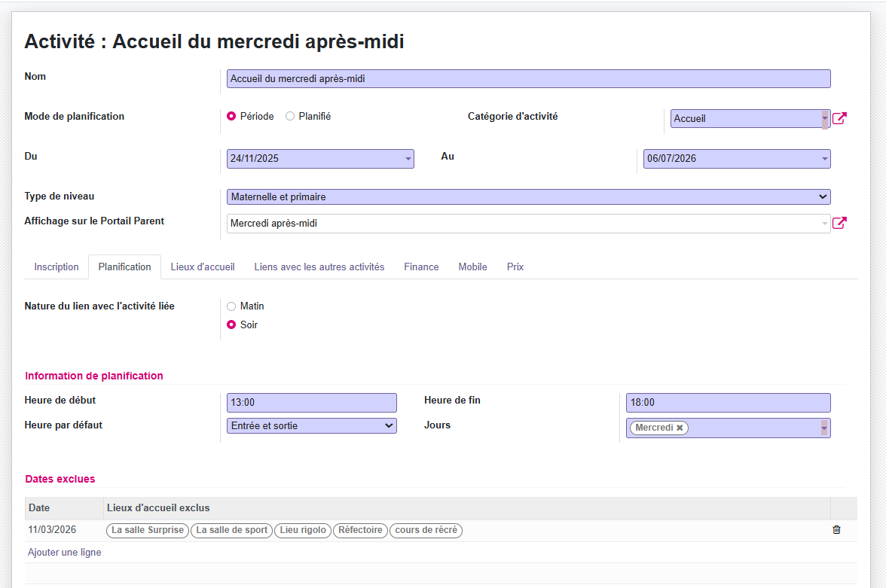This screenshot has height=588, width=886.
Task: Remove the Mercredi chip from Jours
Action: coord(678,428)
